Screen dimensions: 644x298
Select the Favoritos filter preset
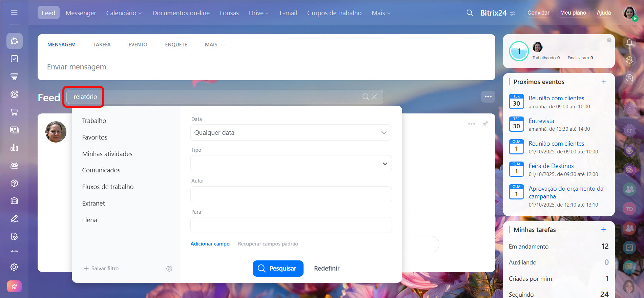pos(95,137)
